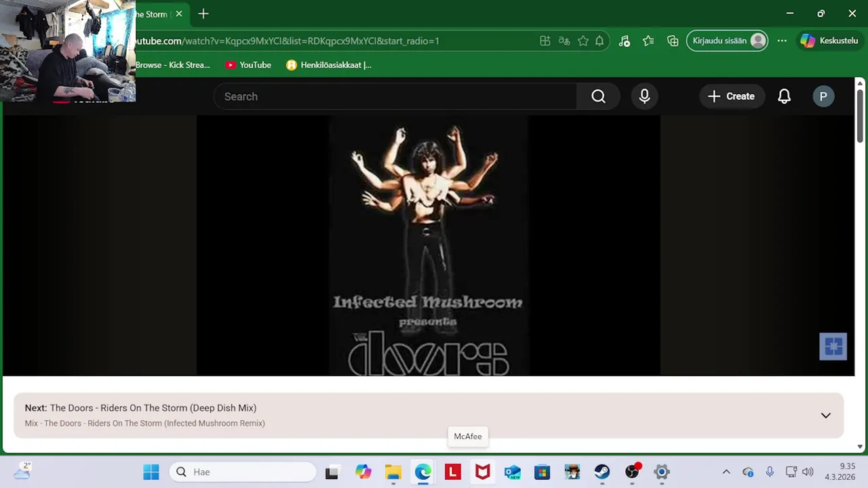The width and height of the screenshot is (868, 488).
Task: Click the microphone tray icon
Action: 770,472
